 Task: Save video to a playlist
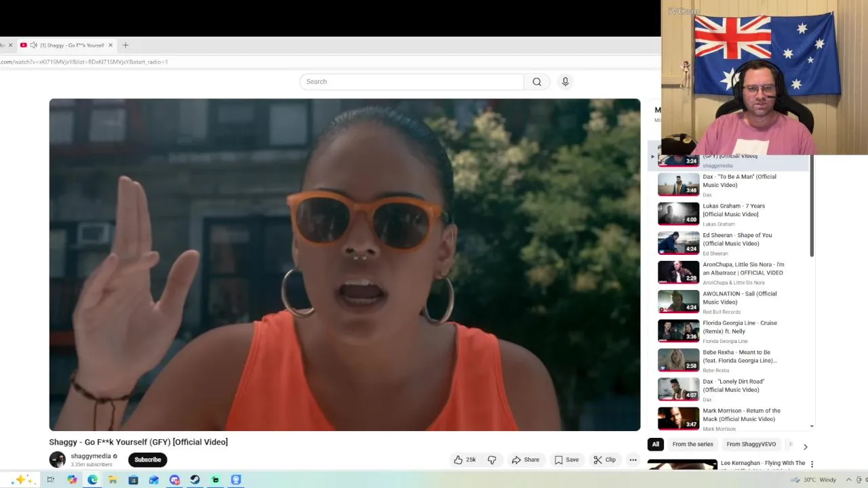click(x=566, y=460)
